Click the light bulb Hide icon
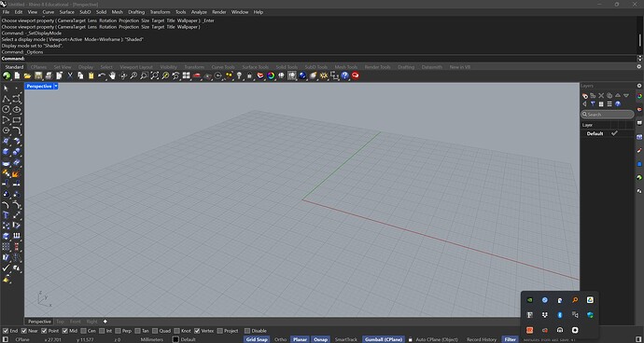This screenshot has width=644, height=343. [240, 75]
